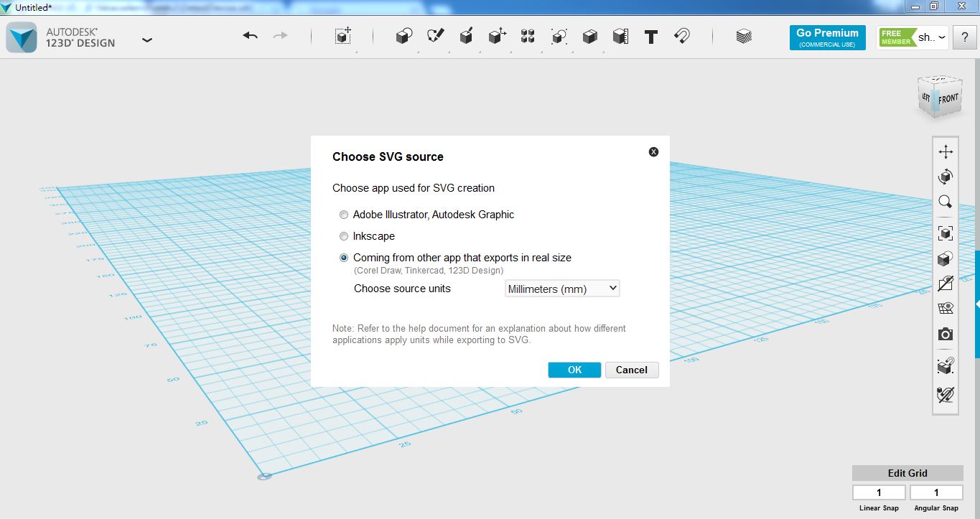Undo the last action
The width and height of the screenshot is (980, 519).
click(250, 36)
